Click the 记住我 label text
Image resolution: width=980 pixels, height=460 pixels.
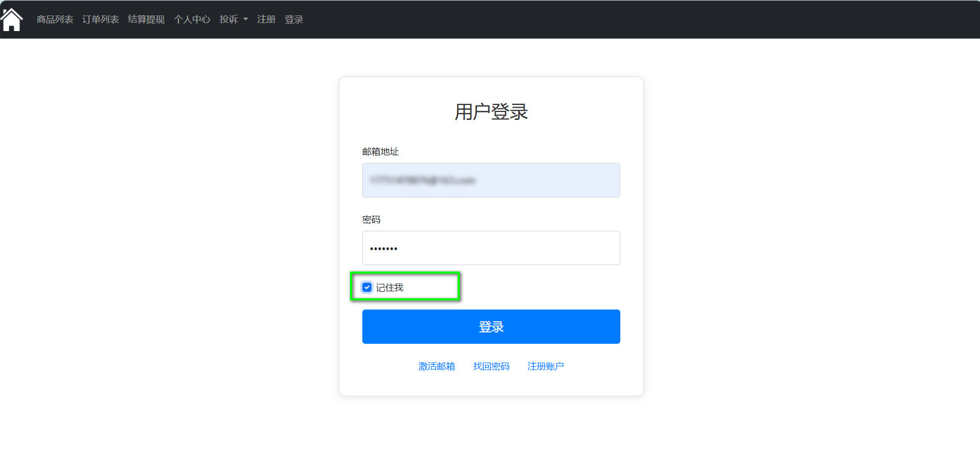tap(390, 288)
